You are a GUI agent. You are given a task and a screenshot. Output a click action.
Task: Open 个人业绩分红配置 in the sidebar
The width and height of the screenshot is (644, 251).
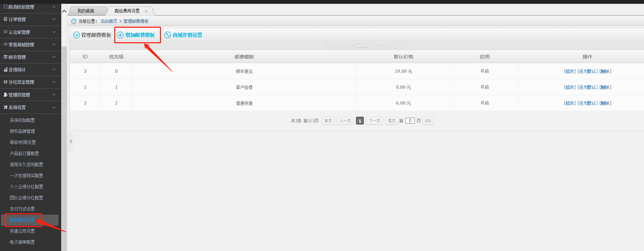[x=26, y=187]
